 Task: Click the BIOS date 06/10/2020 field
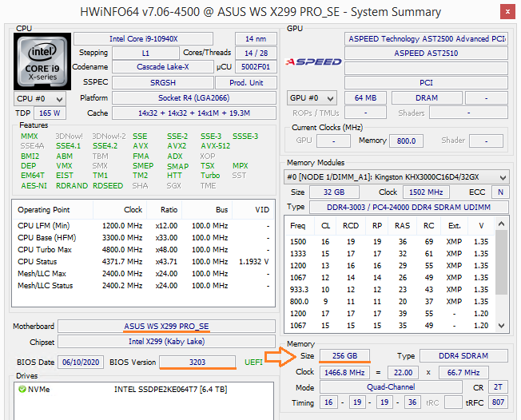81,363
